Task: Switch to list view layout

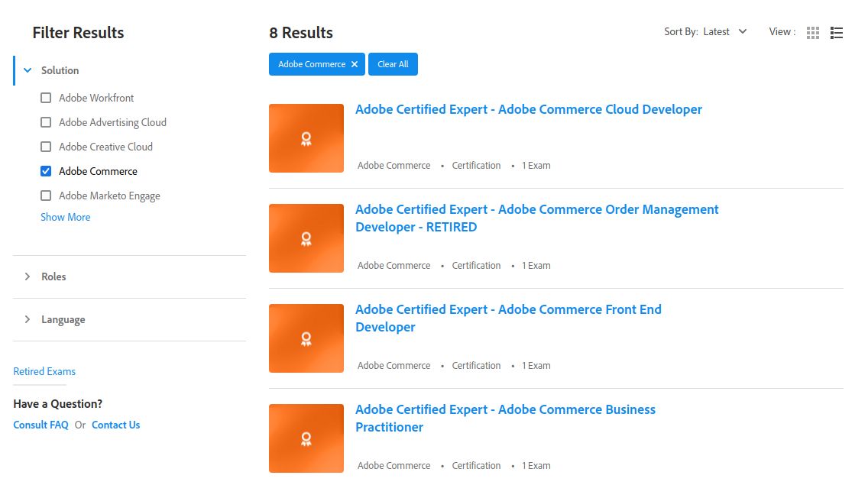Action: [837, 33]
